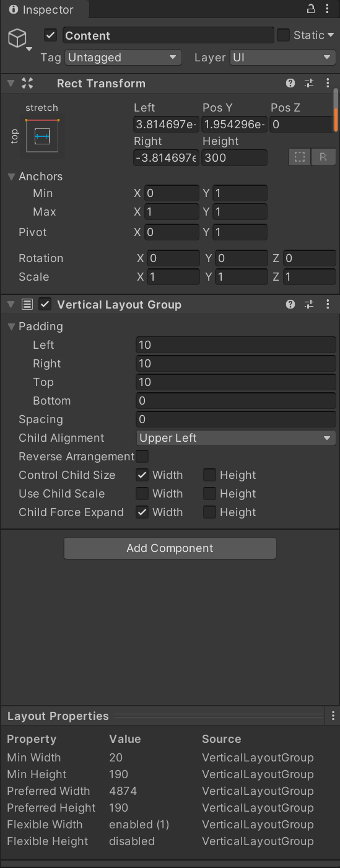Click the Spacing input field
340x868 pixels.
tap(236, 419)
